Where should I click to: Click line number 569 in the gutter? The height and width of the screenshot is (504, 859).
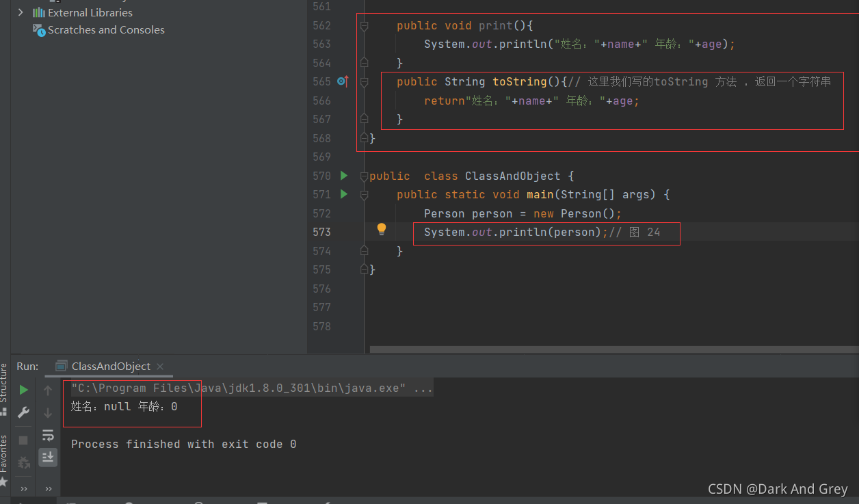tap(321, 157)
